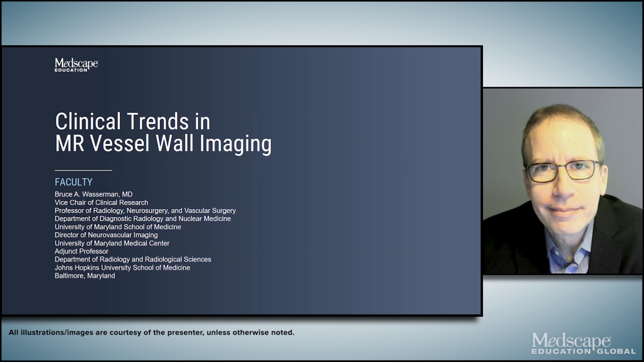
Task: Click the Medscape Education logo on the slide
Action: point(76,64)
